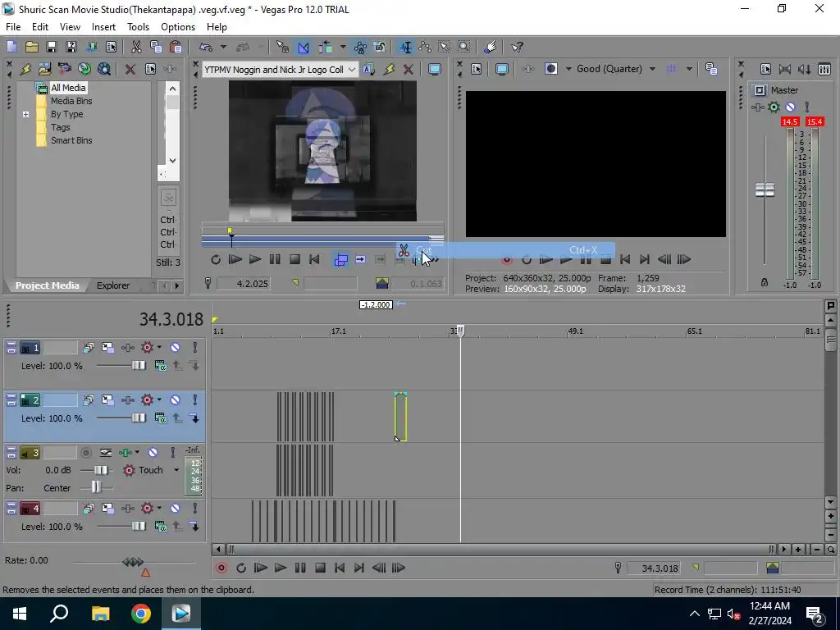Screen dimensions: 840x630
Task: Select the Envelope edit tool icon
Action: tap(425, 47)
